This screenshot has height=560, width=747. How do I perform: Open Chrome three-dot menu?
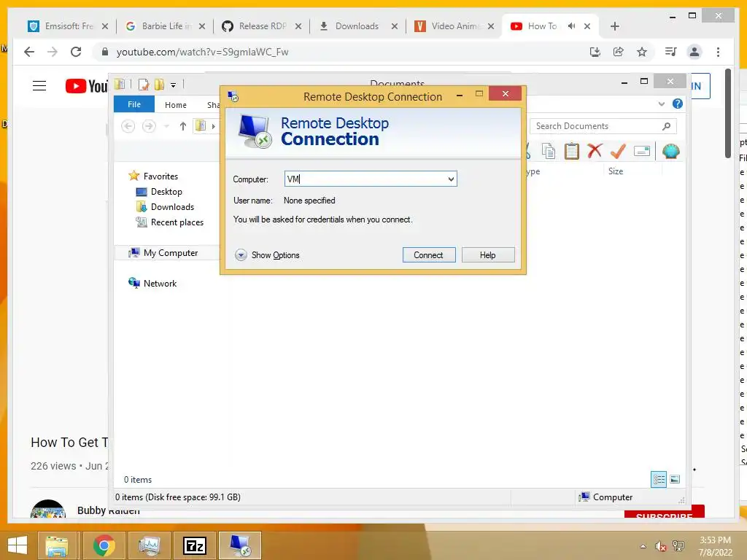[718, 52]
